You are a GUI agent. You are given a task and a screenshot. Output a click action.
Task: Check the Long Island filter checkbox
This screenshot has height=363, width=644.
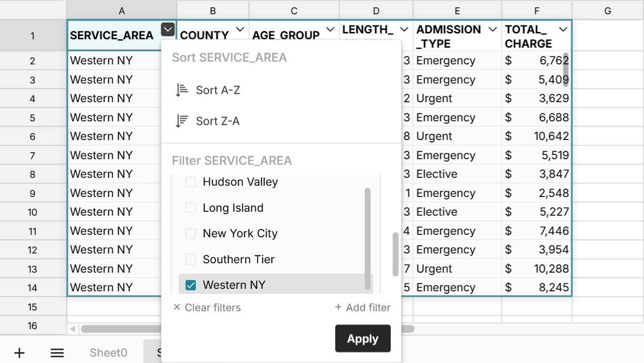190,208
